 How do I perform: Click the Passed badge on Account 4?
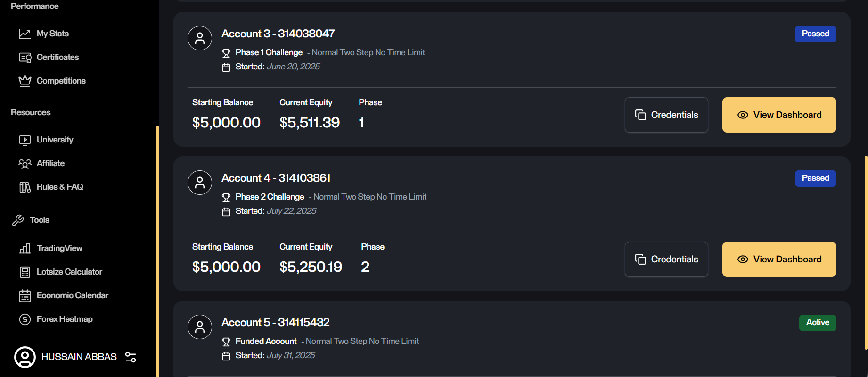pos(815,178)
